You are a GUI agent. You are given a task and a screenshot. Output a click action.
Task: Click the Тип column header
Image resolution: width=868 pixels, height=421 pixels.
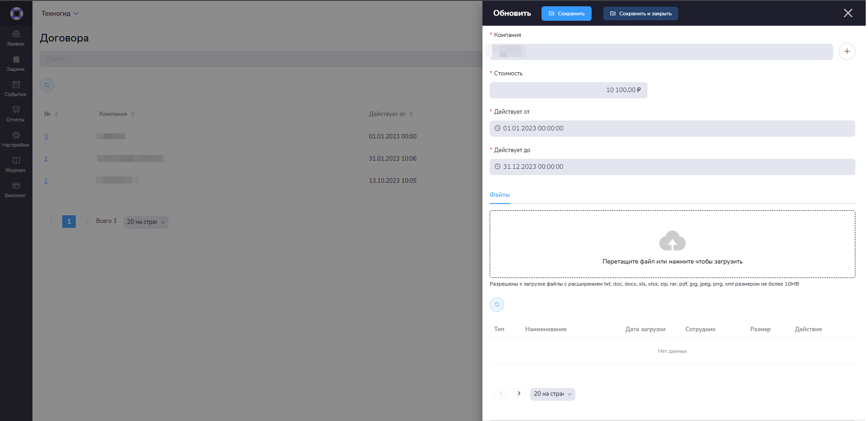499,329
